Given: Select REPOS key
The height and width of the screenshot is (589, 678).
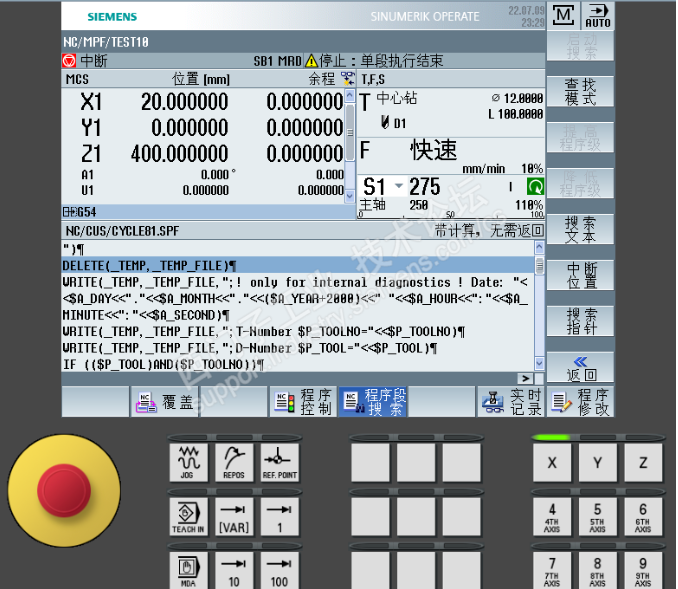Looking at the screenshot, I should (234, 462).
